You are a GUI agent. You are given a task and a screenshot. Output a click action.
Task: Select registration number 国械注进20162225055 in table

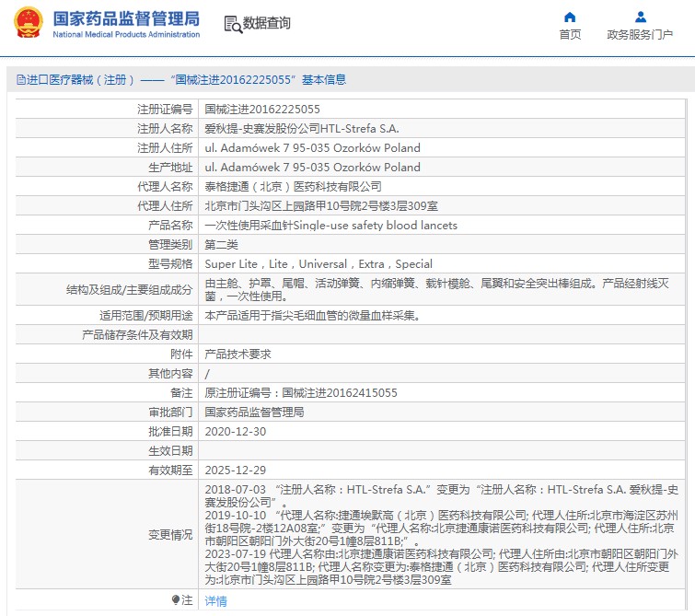(262, 109)
